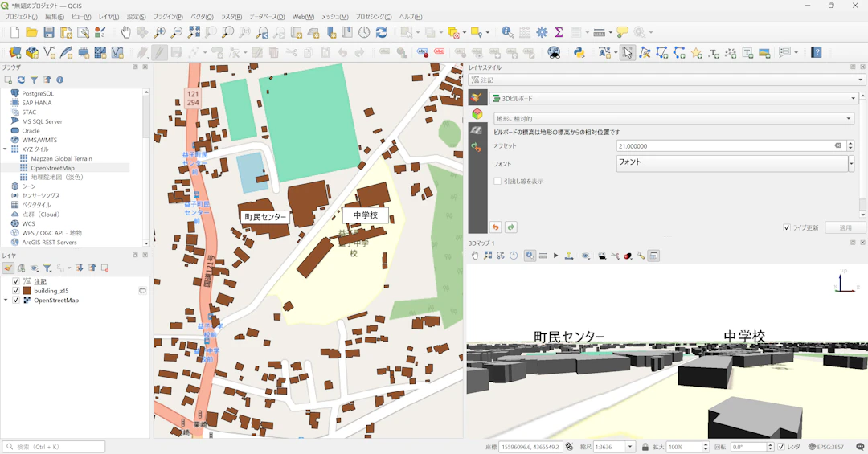
Task: Click the フォント button
Action: click(x=731, y=162)
